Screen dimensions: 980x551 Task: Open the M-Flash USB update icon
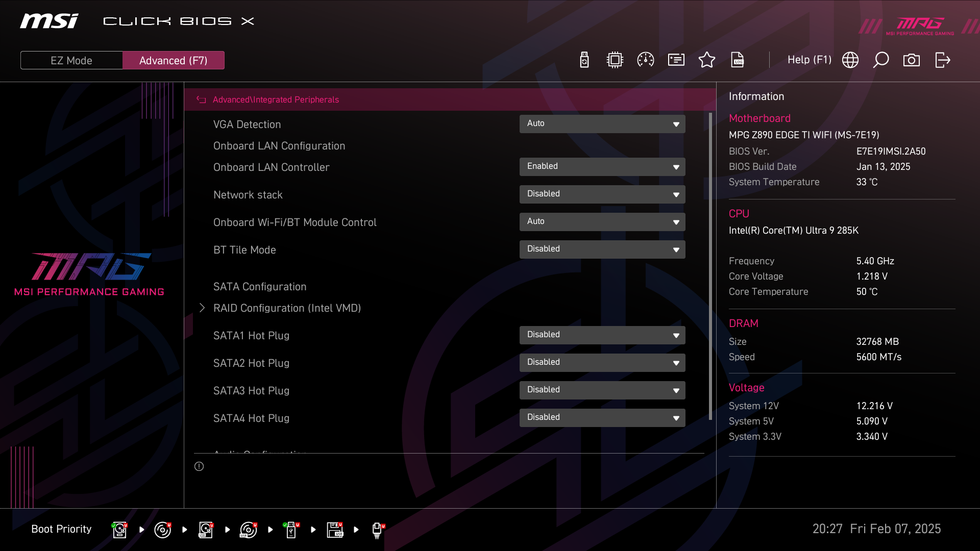point(584,60)
